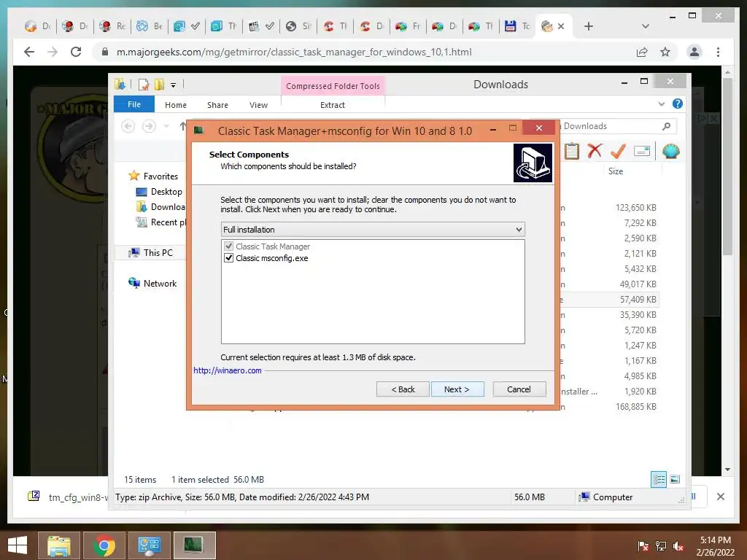
Task: Click the red X delete toolbar icon
Action: point(595,151)
